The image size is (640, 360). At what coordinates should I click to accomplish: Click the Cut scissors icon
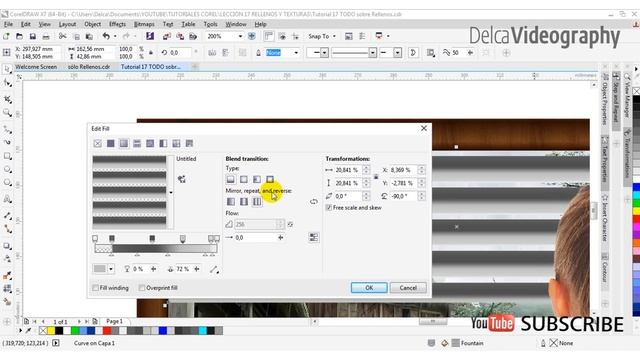point(62,36)
